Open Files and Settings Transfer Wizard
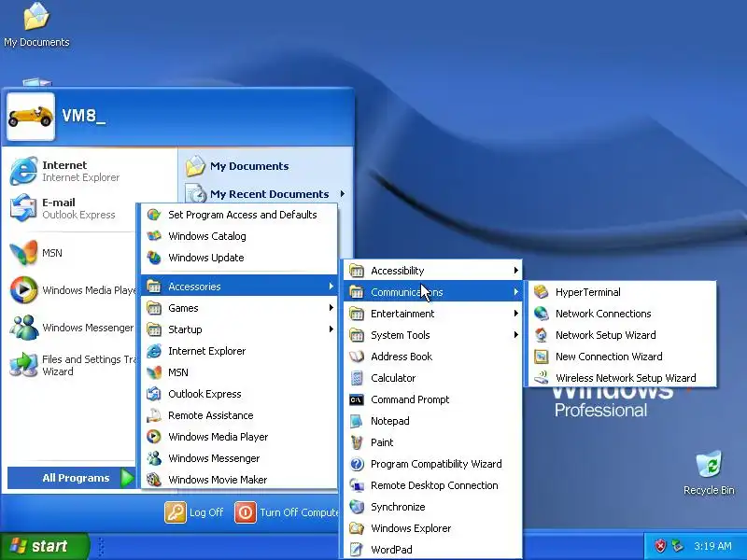The image size is (747, 560). 73,365
